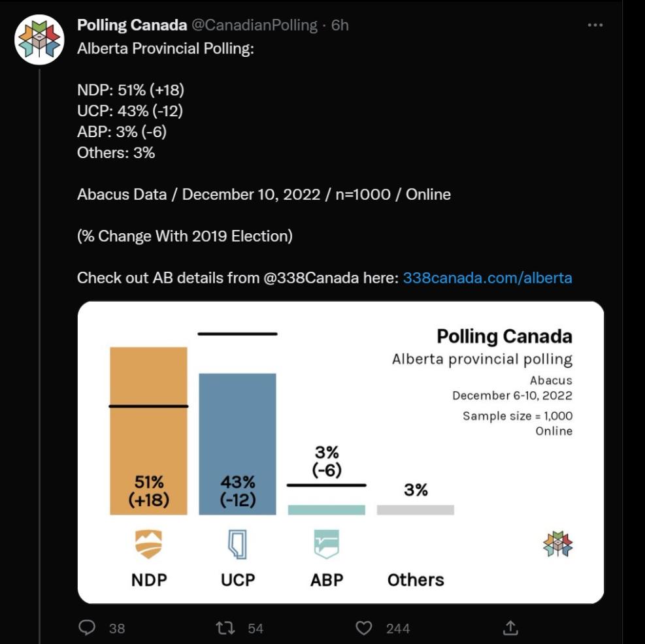The width and height of the screenshot is (645, 644).
Task: Open the tweet via the 6h timestamp
Action: [340, 25]
